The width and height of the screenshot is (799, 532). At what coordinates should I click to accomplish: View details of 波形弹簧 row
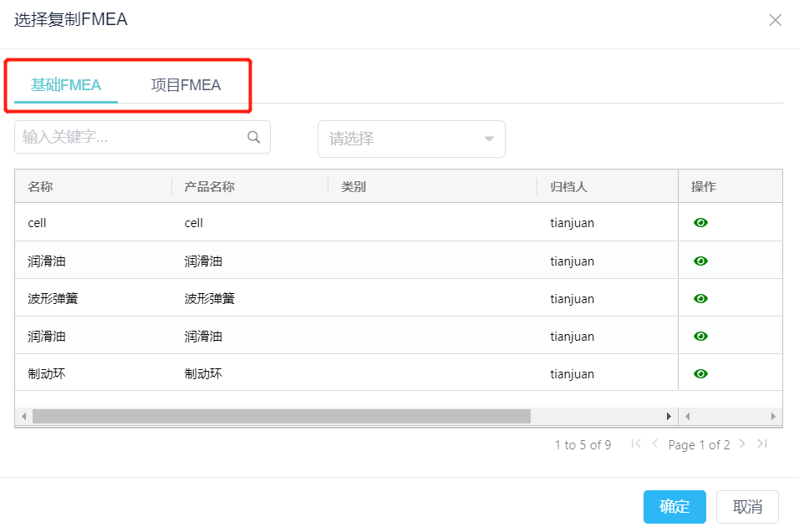[x=700, y=298]
